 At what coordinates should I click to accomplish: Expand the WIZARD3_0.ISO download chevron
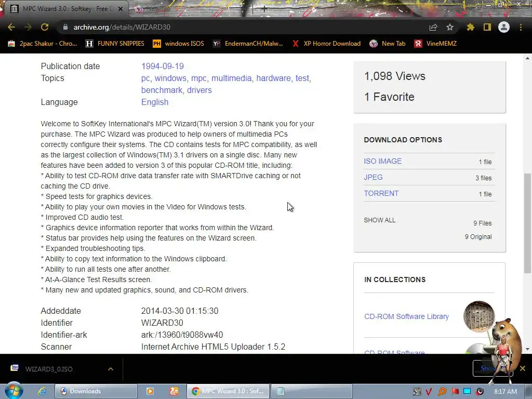(111, 369)
